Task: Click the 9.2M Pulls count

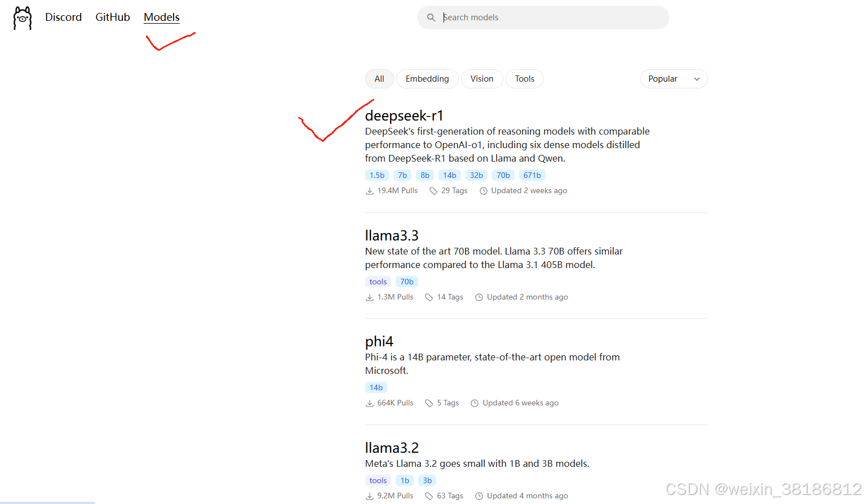Action: (395, 496)
